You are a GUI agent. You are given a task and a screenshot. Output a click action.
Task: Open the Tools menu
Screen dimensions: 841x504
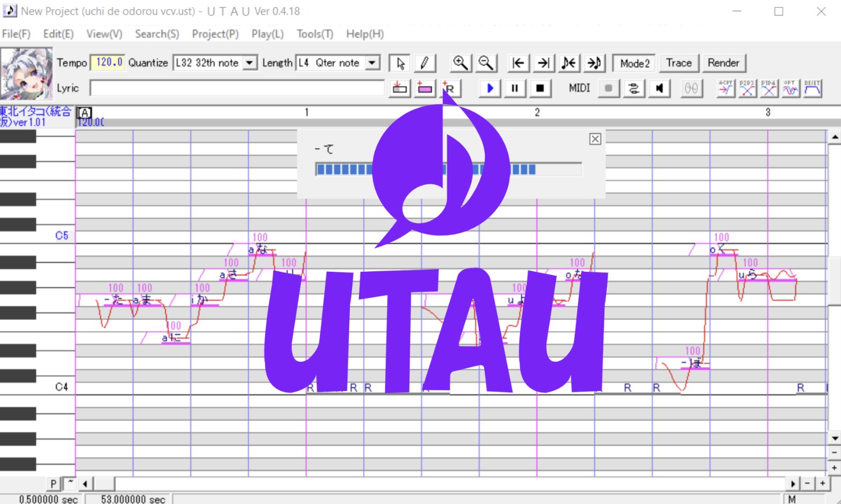[315, 34]
